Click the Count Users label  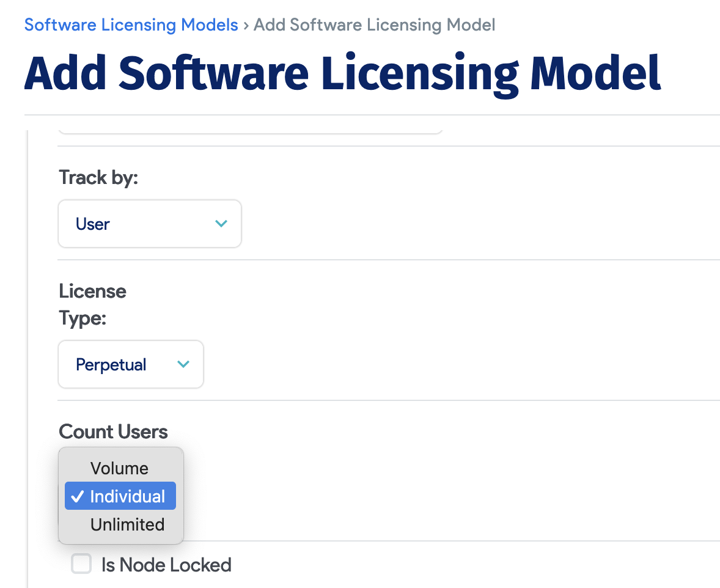[x=113, y=432]
